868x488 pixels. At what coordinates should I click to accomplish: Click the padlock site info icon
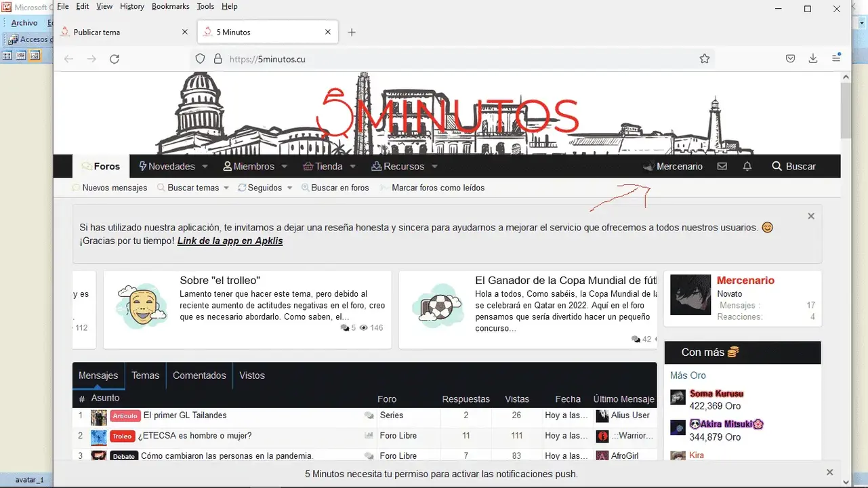218,59
